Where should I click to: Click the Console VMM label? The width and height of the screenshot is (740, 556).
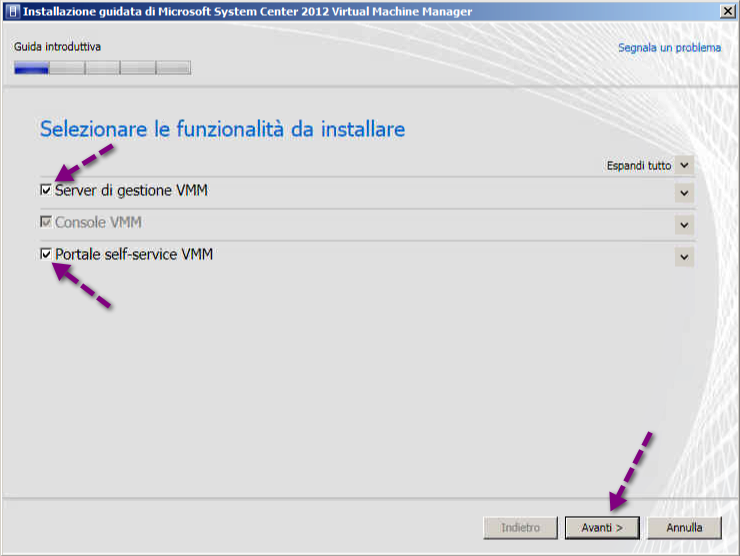tap(98, 222)
